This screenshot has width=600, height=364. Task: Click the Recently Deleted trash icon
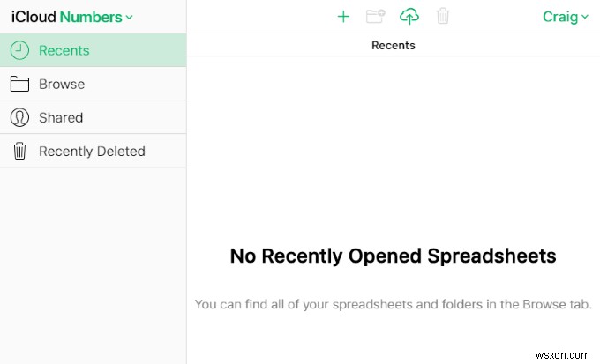pos(19,151)
